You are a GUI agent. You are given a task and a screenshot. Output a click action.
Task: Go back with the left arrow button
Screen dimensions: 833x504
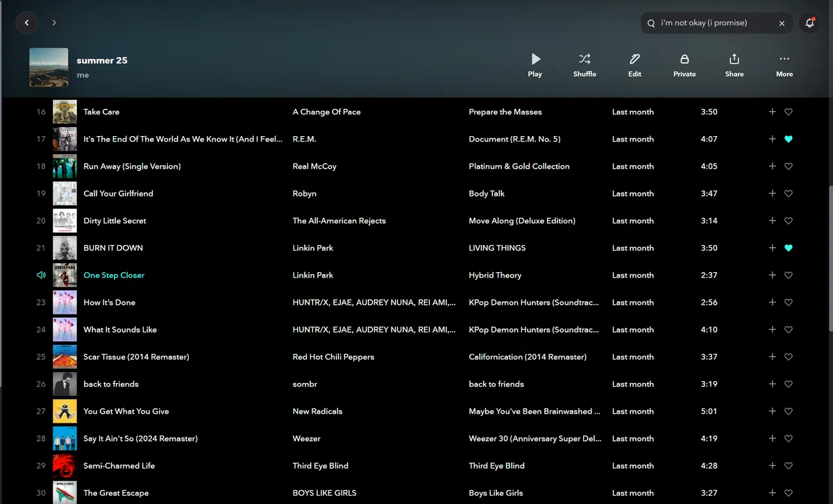click(x=26, y=23)
